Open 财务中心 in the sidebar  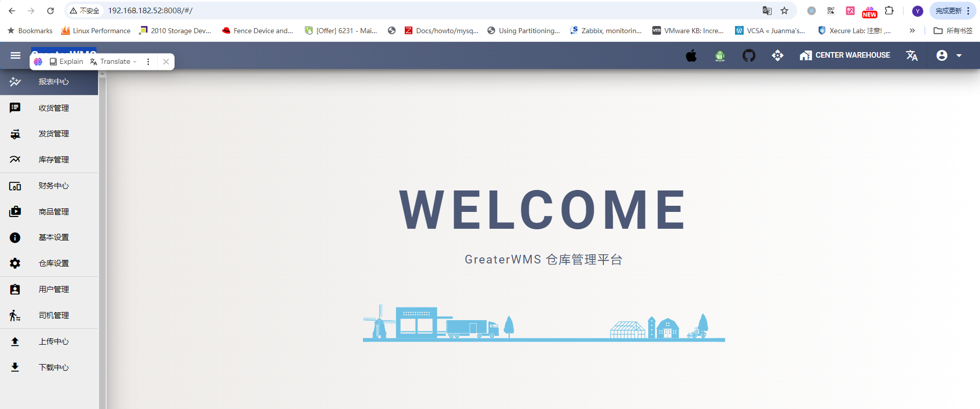[49, 186]
